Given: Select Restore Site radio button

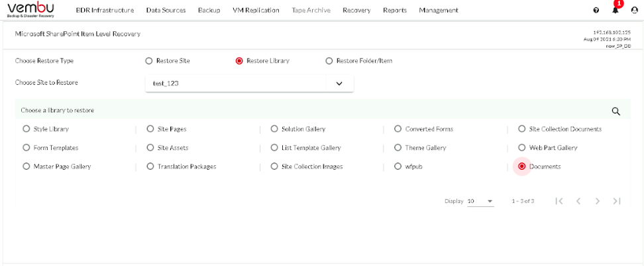Looking at the screenshot, I should (148, 61).
